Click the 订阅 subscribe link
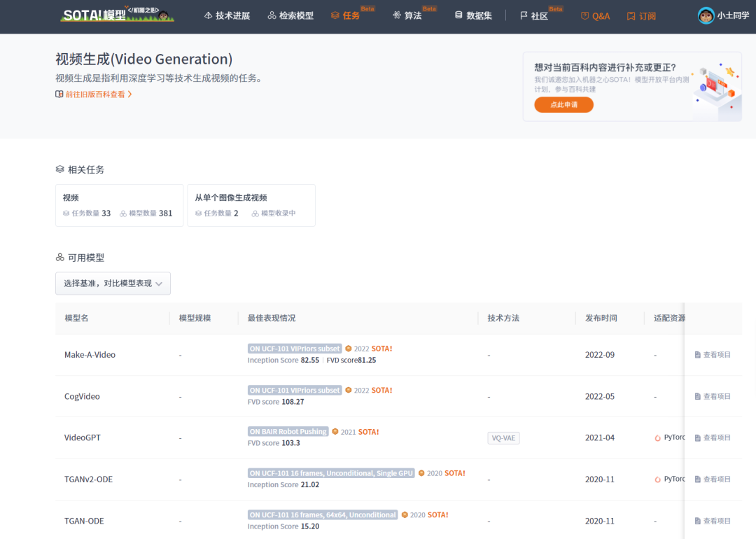This screenshot has height=539, width=756. 641,16
